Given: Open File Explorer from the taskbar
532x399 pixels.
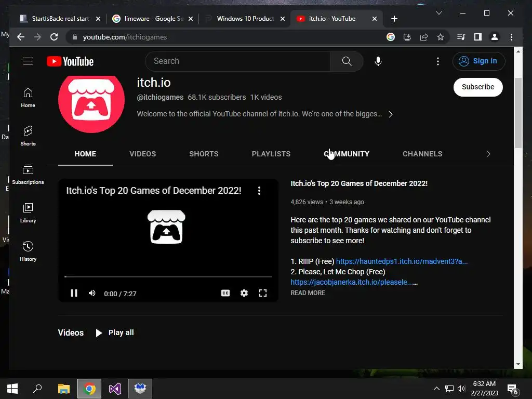Looking at the screenshot, I should coord(63,389).
